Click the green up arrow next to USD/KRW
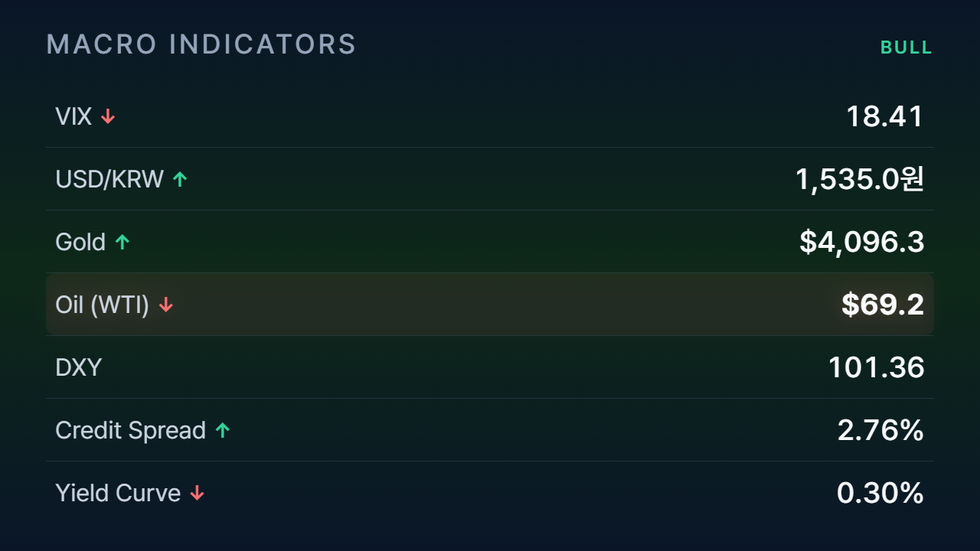Screen dimensions: 980x551 [180, 179]
